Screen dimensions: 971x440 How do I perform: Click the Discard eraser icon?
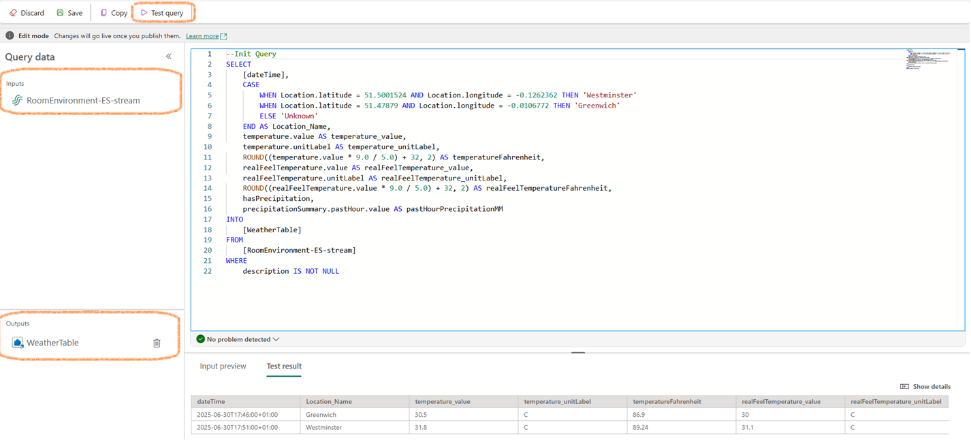13,12
